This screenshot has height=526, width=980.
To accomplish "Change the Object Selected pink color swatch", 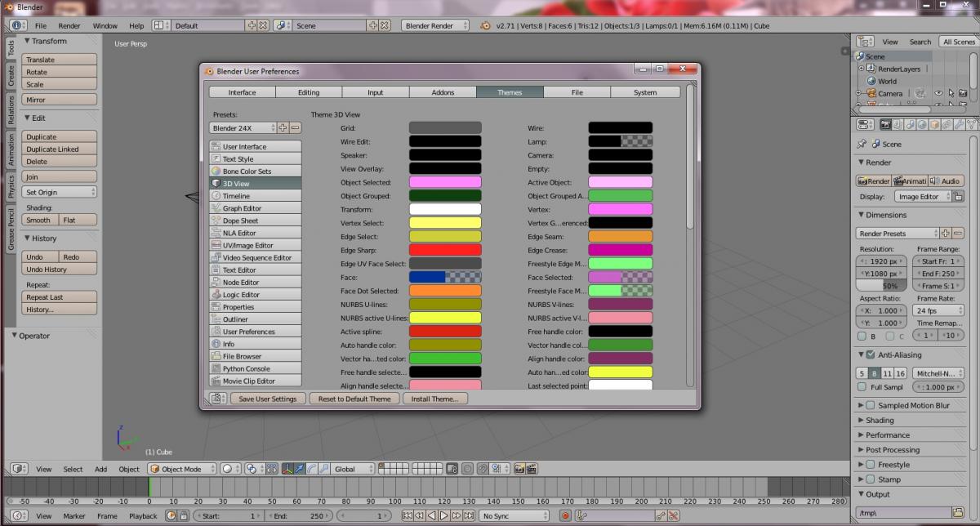I will tap(445, 182).
